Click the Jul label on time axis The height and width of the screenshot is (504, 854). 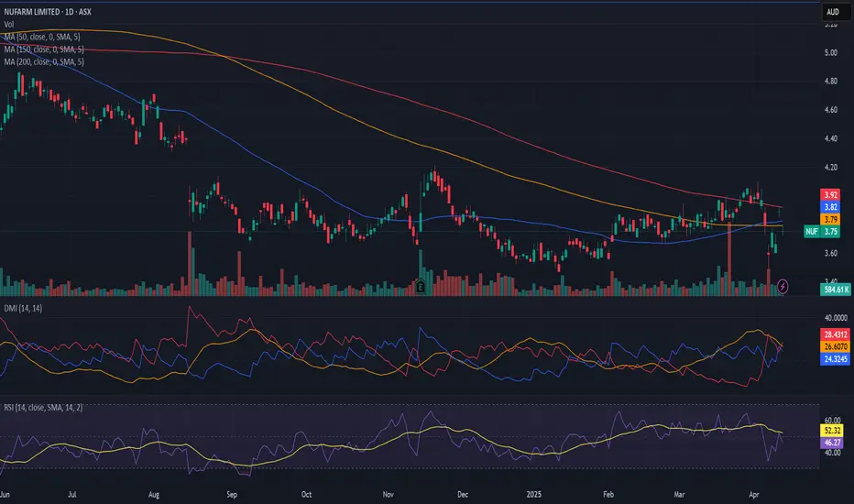coord(71,495)
